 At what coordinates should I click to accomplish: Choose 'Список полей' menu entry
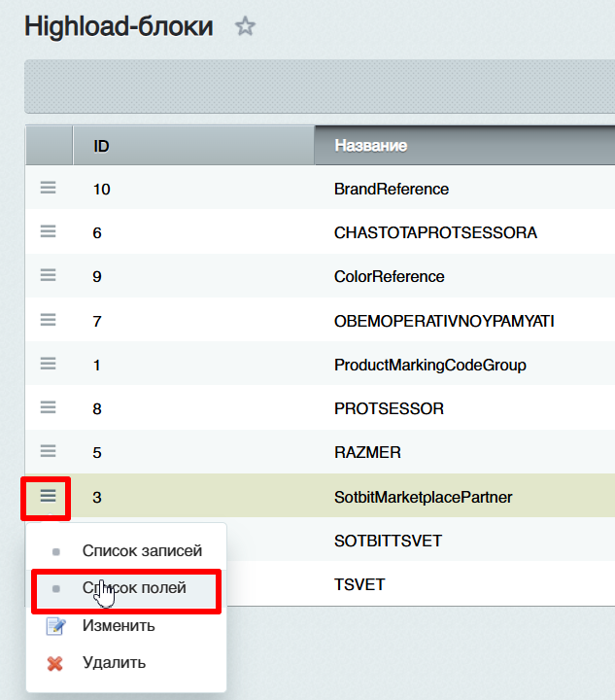coord(134,588)
